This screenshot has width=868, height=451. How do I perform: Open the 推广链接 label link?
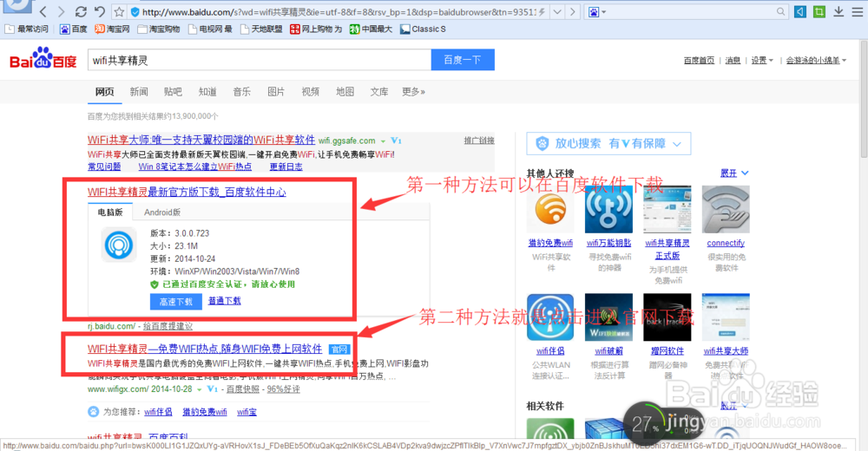[479, 141]
